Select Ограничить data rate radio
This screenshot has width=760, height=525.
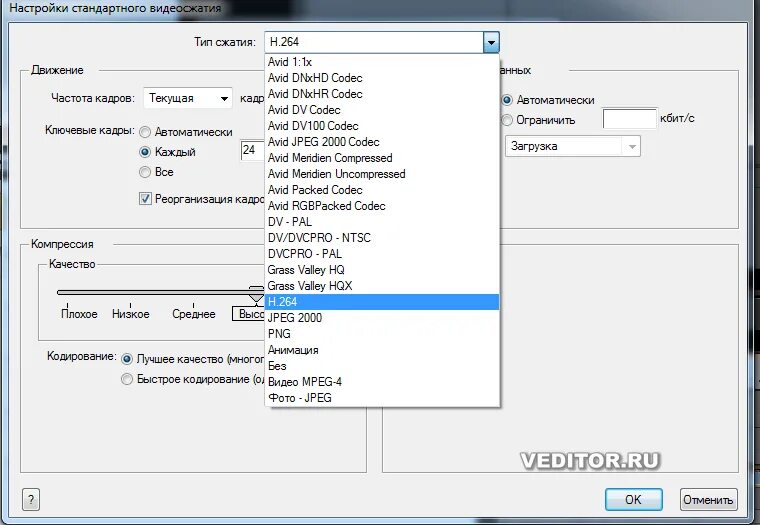click(x=507, y=120)
